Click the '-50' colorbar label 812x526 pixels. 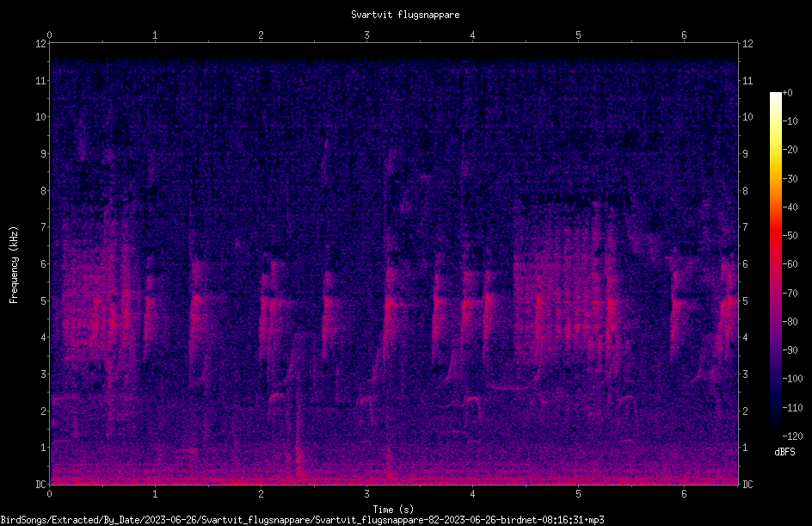click(x=790, y=236)
